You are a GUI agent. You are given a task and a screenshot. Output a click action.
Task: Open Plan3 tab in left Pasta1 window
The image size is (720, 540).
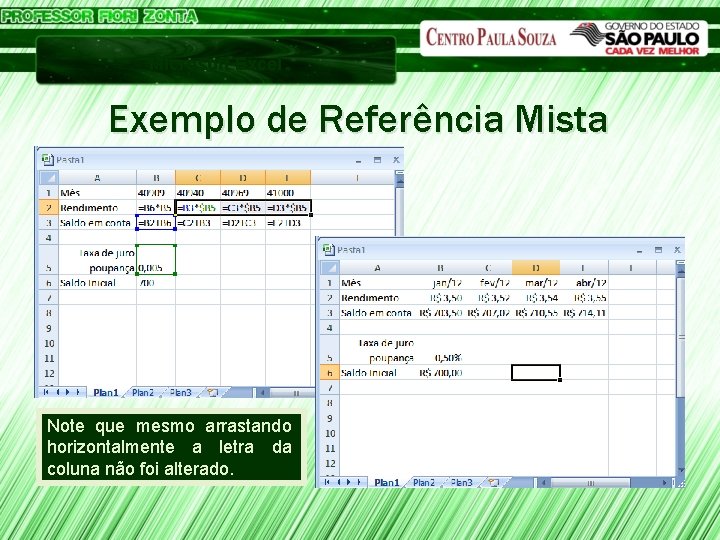(180, 393)
